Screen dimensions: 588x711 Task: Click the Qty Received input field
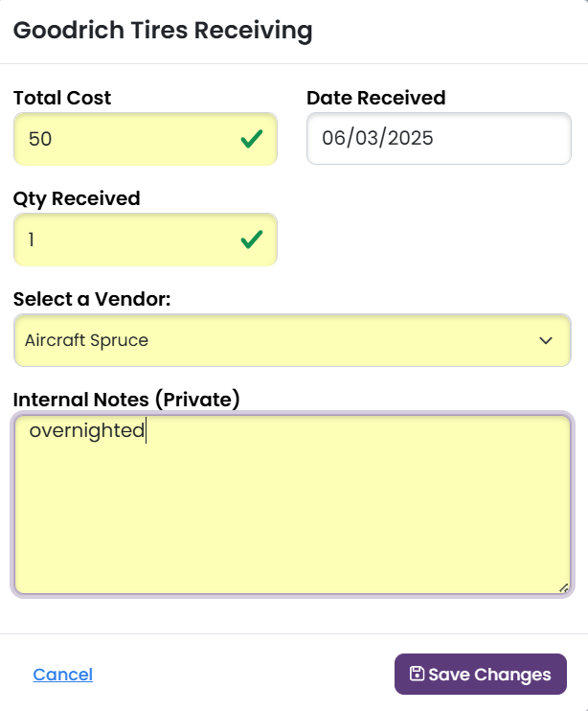[146, 240]
